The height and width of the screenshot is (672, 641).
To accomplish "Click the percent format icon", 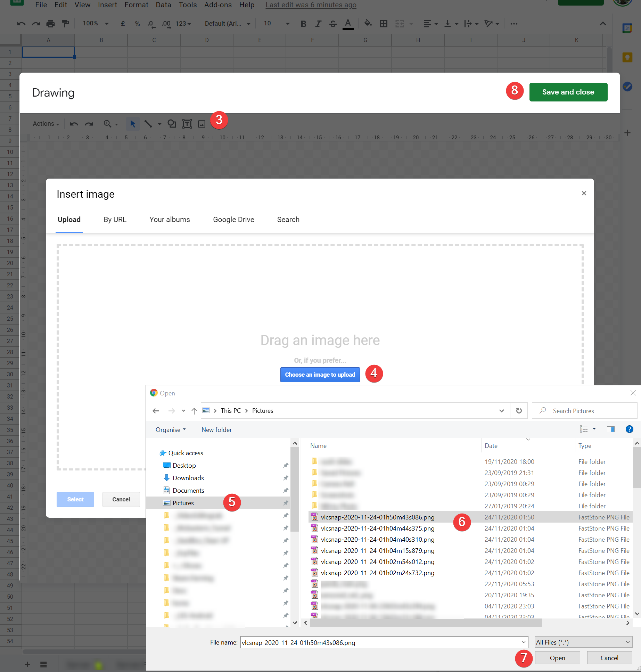I will pos(138,24).
